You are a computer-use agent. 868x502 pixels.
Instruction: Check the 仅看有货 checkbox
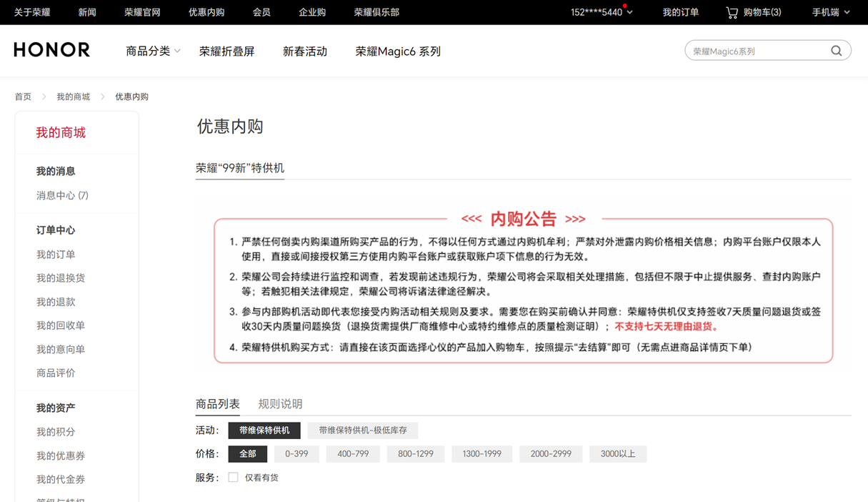233,477
